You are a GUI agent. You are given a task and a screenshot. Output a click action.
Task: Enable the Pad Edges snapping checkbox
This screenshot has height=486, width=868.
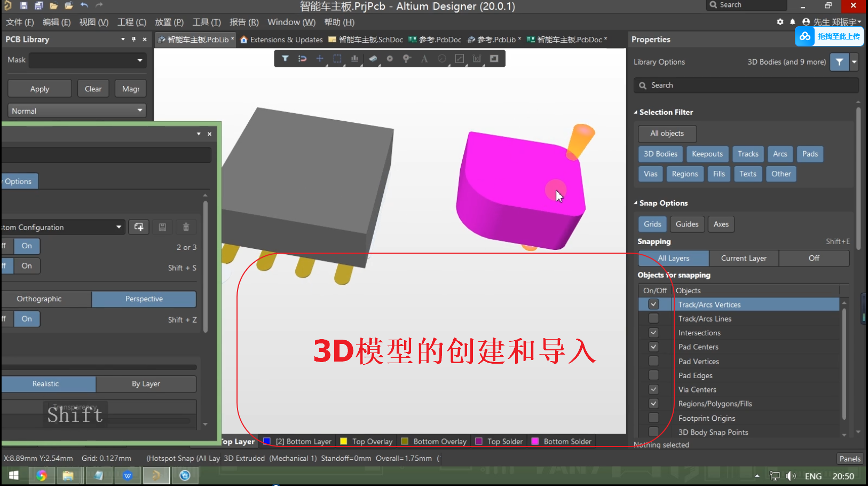click(653, 375)
